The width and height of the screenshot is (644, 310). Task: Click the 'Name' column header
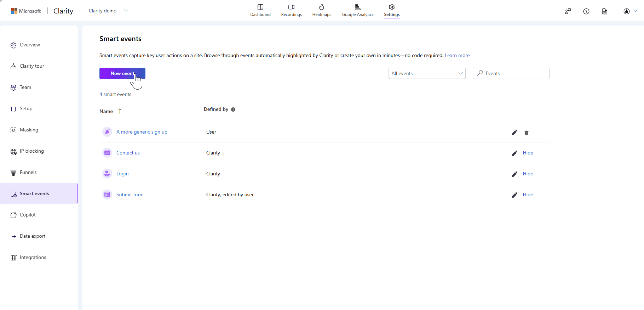click(106, 111)
